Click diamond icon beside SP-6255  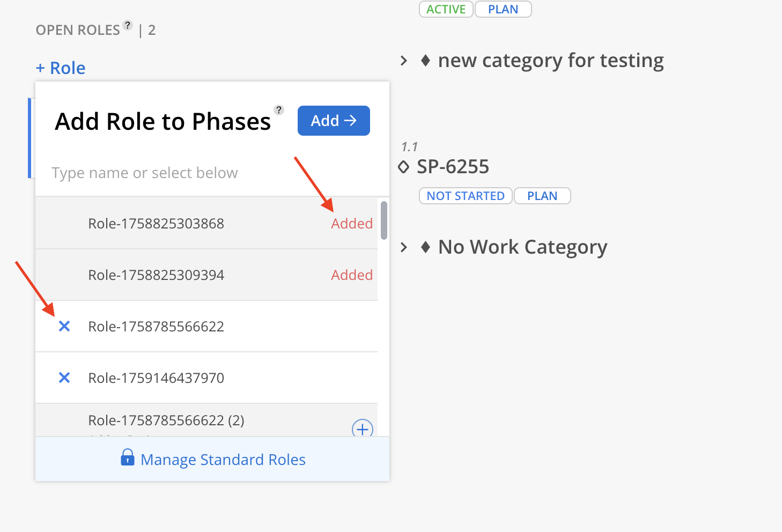click(x=404, y=167)
